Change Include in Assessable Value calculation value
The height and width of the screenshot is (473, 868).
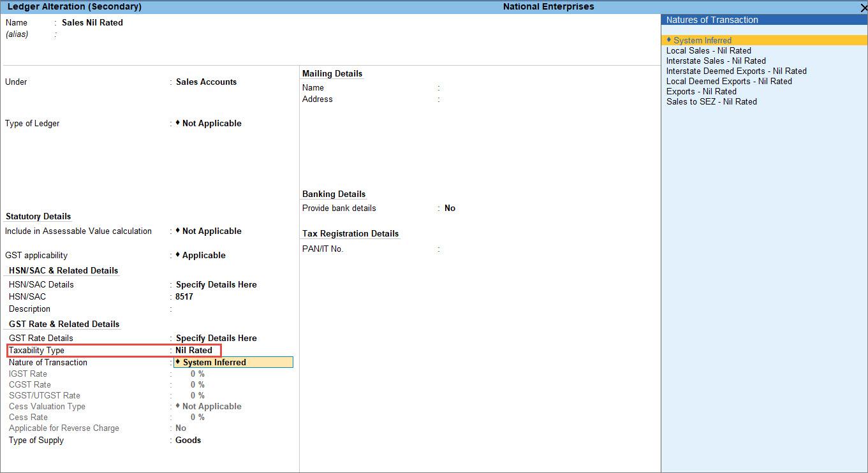click(209, 231)
